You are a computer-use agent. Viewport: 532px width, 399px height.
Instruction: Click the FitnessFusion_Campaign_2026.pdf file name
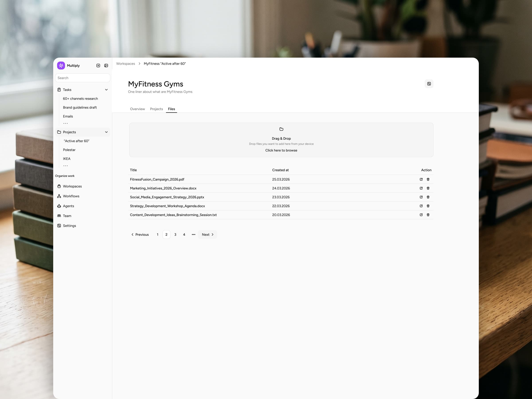pyautogui.click(x=157, y=179)
